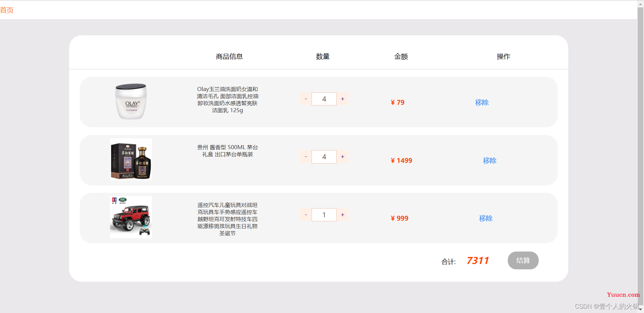Click the remote control car quantity field

tap(324, 215)
